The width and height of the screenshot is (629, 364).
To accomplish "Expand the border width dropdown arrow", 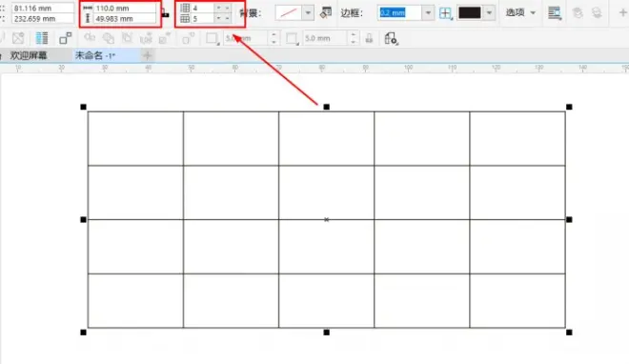I will (428, 12).
